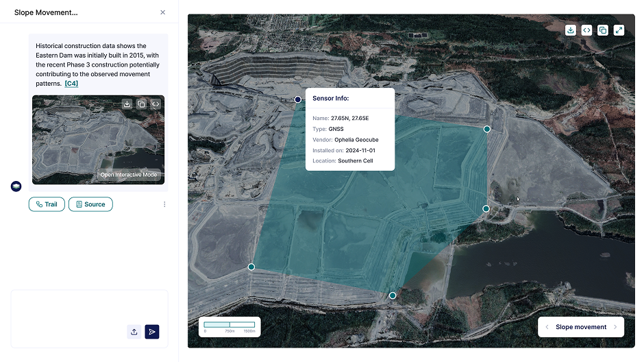The width and height of the screenshot is (644, 362).
Task: Open citation link C4
Action: pos(71,84)
